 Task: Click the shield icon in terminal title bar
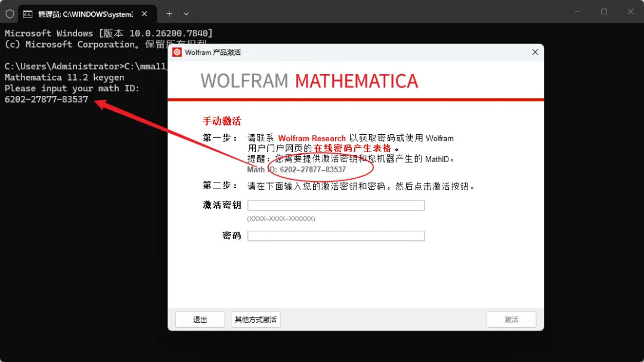coord(10,14)
